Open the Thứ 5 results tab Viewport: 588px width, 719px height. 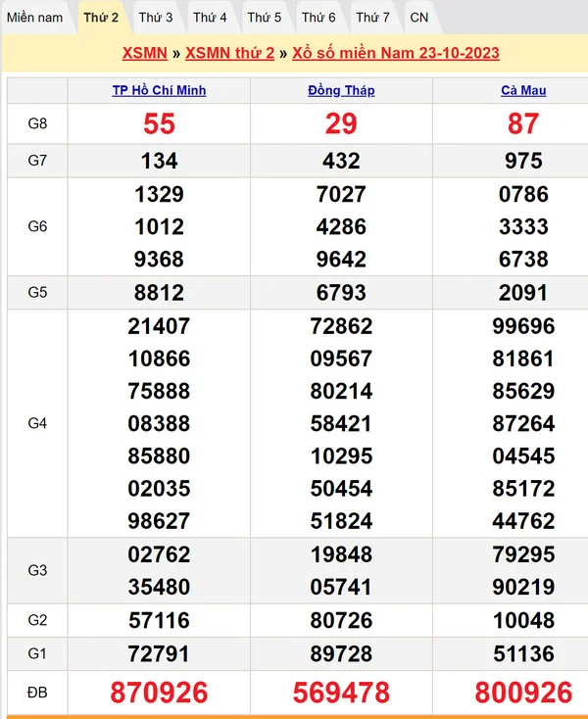(264, 18)
